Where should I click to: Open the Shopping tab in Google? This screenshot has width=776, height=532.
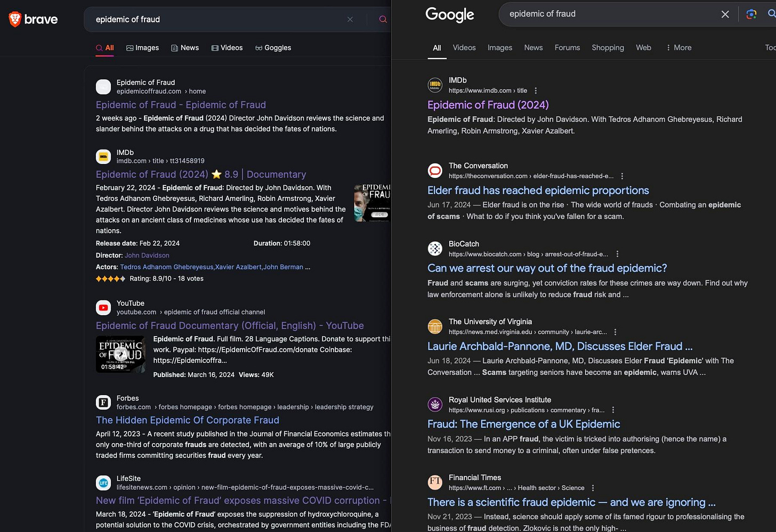[x=608, y=48]
